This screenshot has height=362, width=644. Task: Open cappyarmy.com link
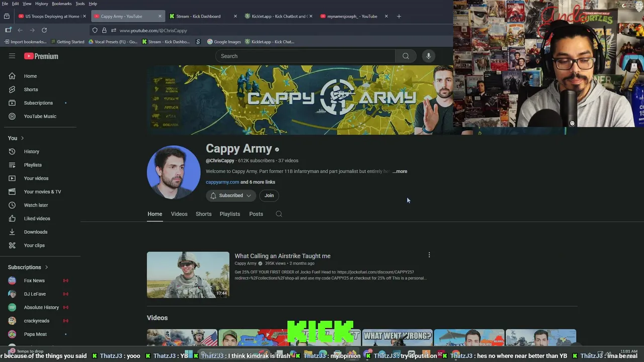click(222, 182)
